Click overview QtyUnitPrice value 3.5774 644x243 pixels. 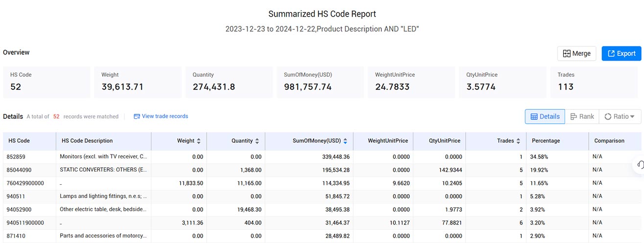coord(481,87)
